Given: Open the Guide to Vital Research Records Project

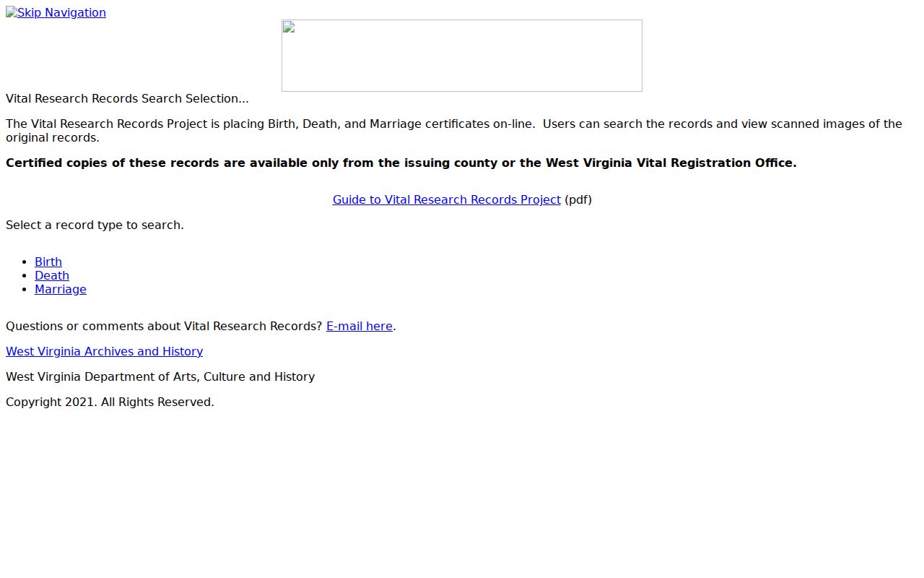Looking at the screenshot, I should (x=446, y=199).
